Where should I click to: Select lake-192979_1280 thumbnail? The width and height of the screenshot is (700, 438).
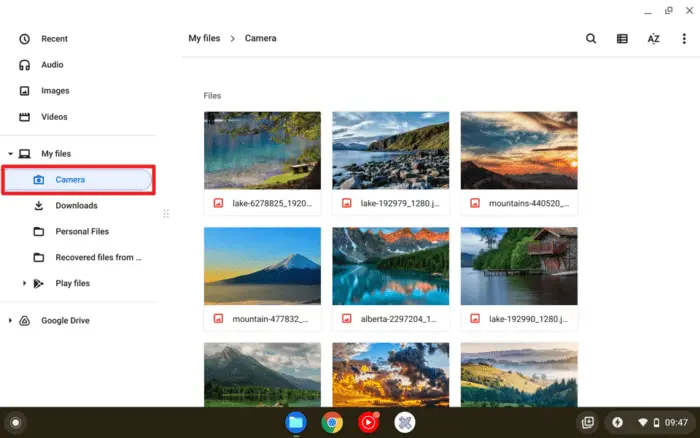(x=391, y=150)
